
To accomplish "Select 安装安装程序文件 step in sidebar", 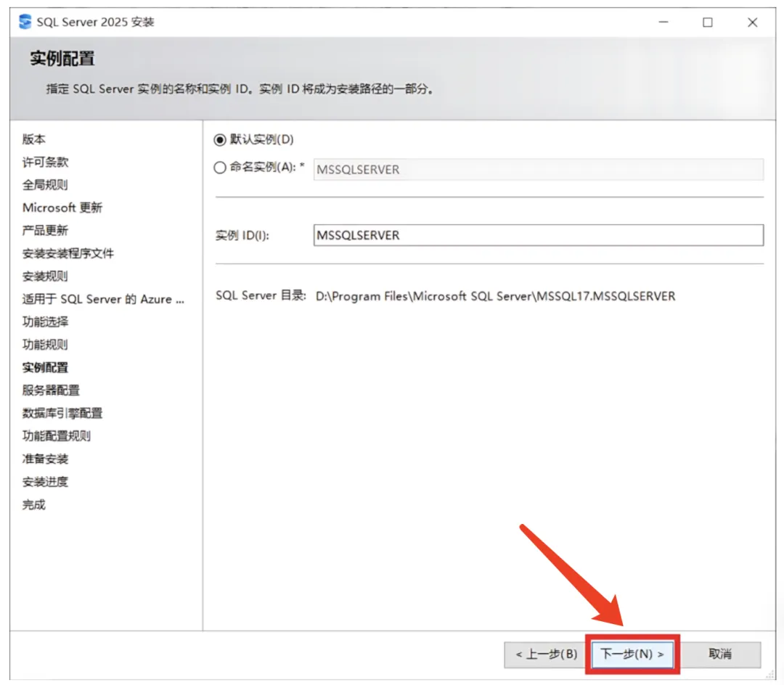I will 68,253.
